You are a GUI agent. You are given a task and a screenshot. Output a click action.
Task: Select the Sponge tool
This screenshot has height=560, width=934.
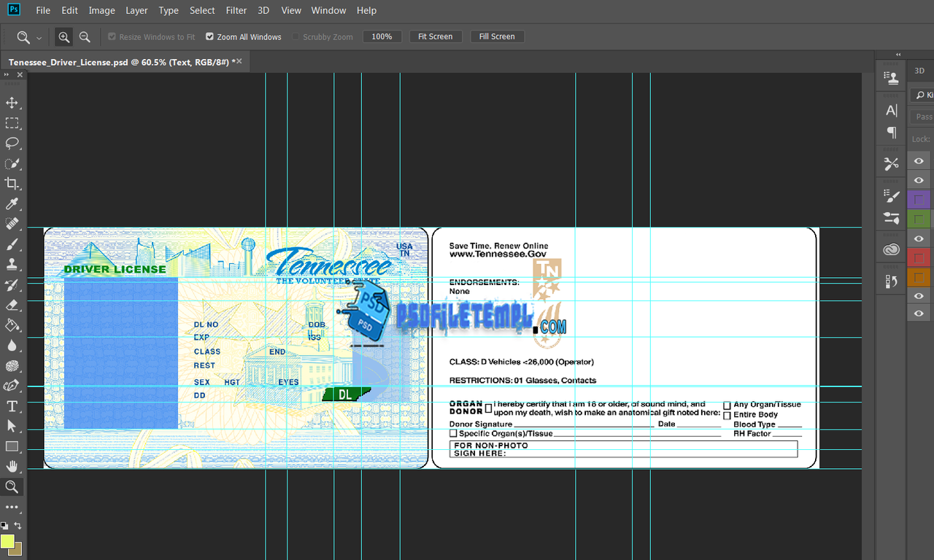[x=12, y=365]
